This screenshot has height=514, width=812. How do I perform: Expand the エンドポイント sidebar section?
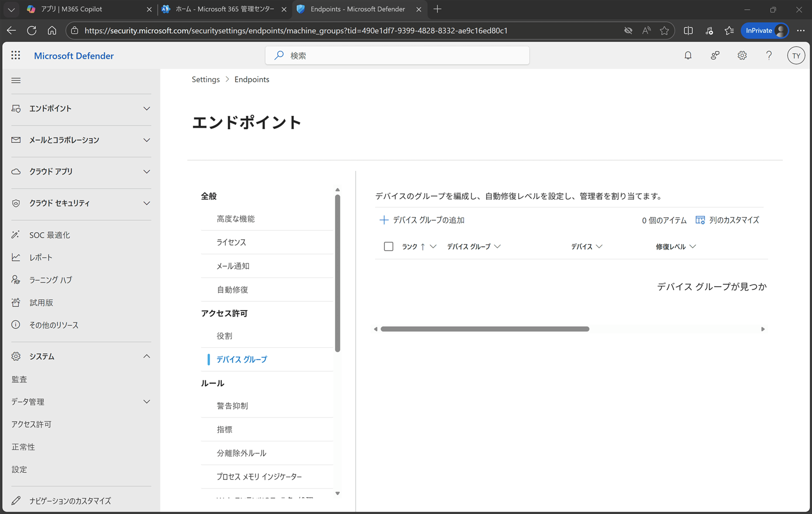147,109
